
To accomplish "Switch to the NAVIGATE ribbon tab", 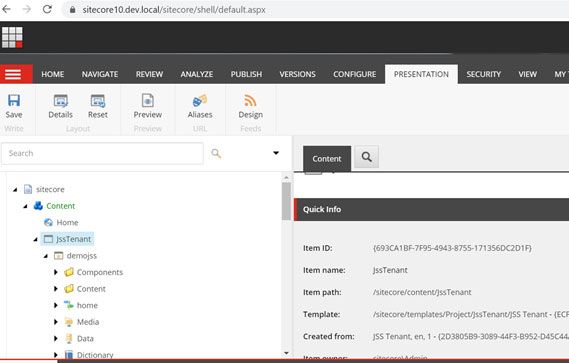I will [x=100, y=74].
